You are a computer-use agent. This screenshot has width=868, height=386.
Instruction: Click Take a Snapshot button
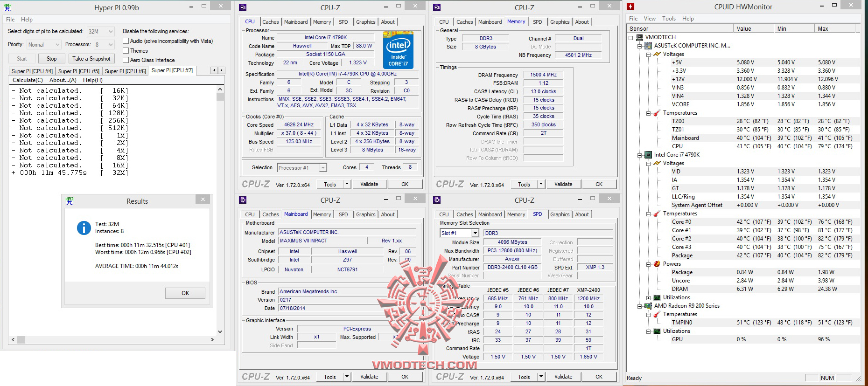pyautogui.click(x=91, y=59)
